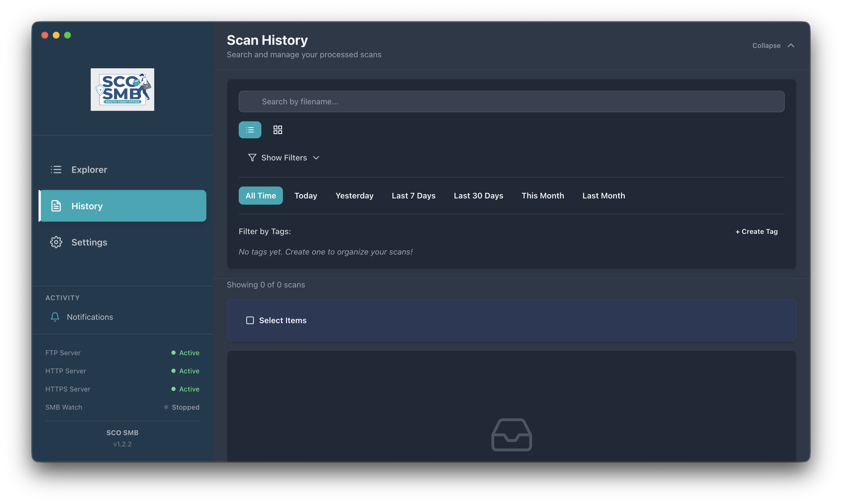Click the SMB Watch Stopped status

click(181, 407)
